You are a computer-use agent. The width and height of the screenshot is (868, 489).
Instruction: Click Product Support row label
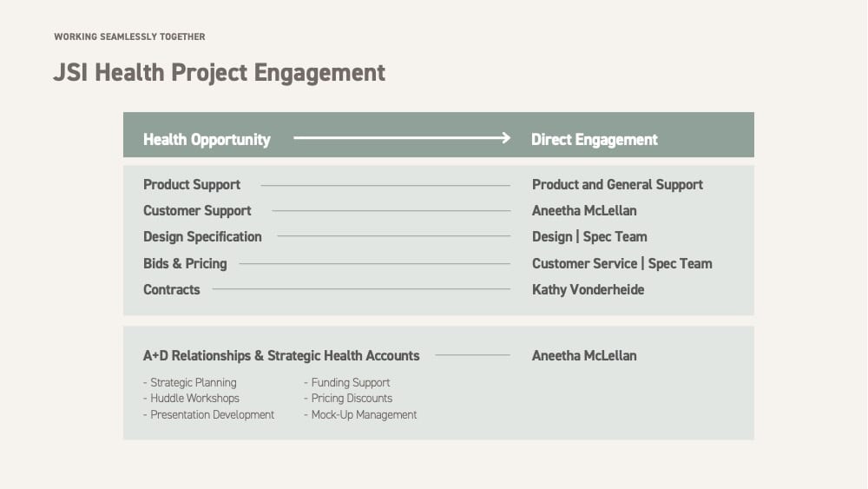pos(192,185)
